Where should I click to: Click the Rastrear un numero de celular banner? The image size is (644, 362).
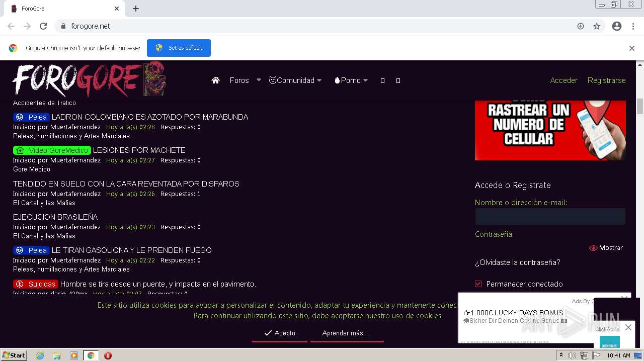click(550, 130)
